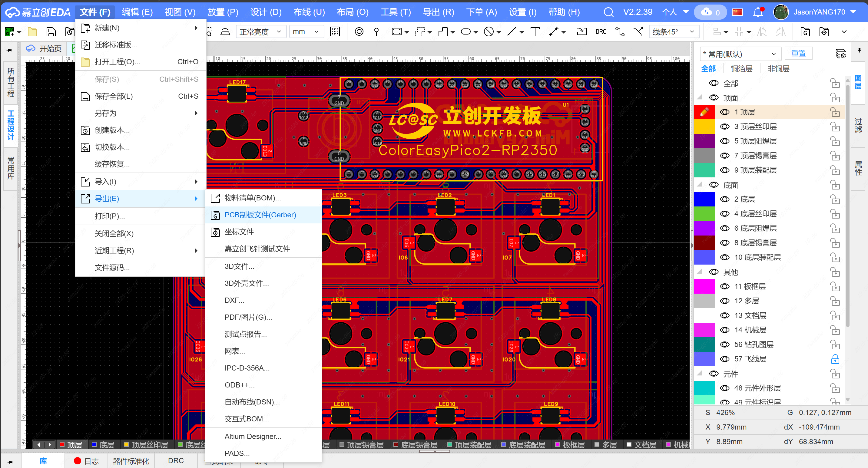Click the lock icon for 1 顶层
This screenshot has height=468, width=868.
click(835, 112)
